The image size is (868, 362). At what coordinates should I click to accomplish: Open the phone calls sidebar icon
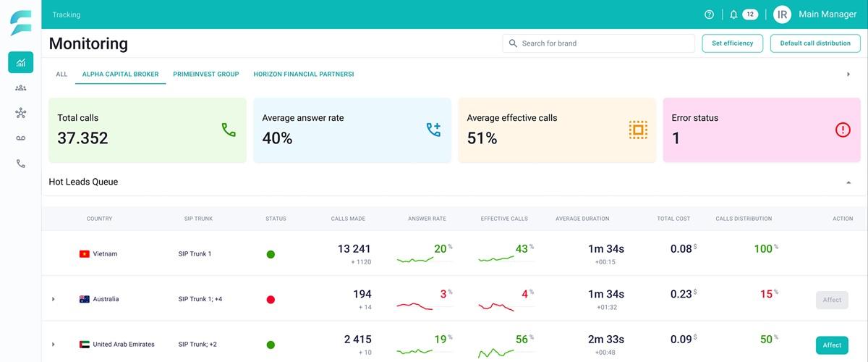coord(21,164)
